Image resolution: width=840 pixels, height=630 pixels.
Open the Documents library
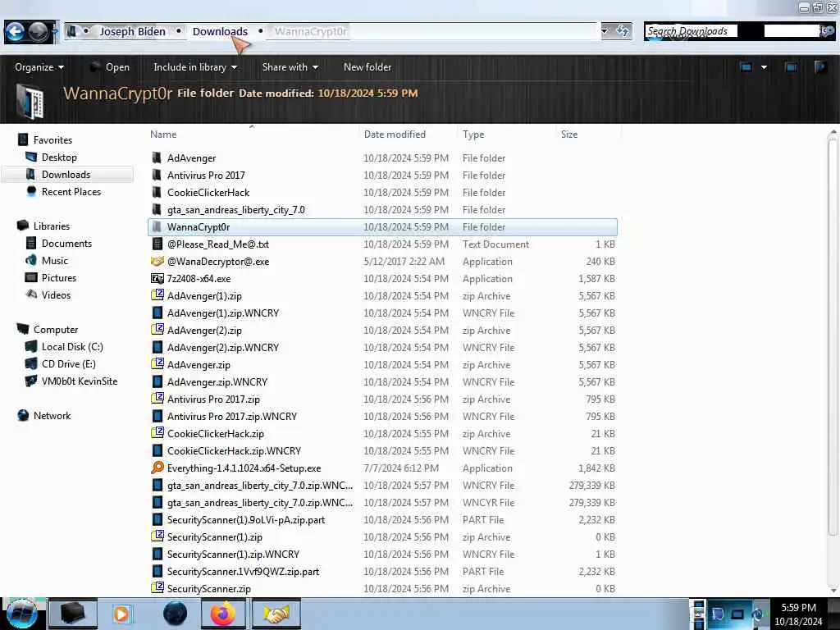[66, 243]
